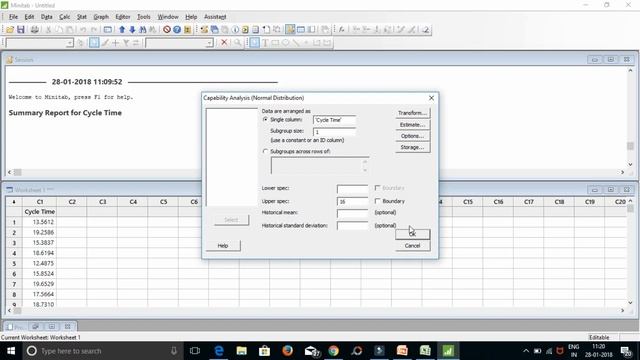Click the Find binoculars icon

tap(142, 29)
